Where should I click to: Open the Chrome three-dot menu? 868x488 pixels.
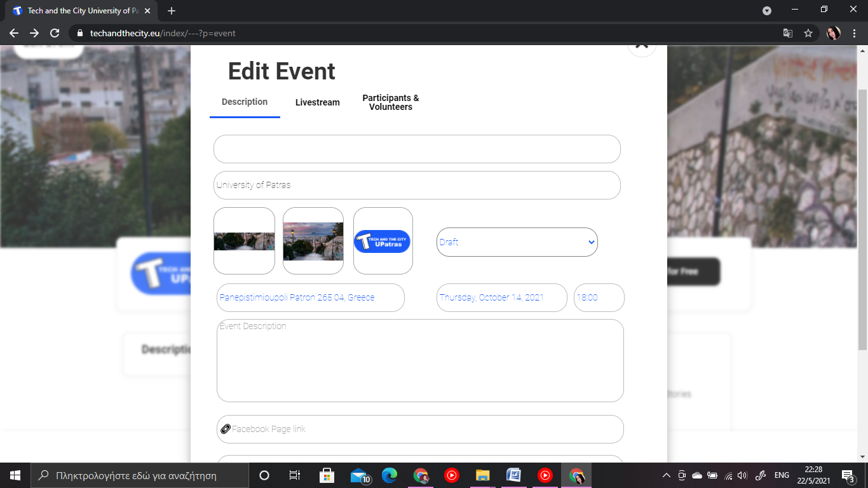click(854, 33)
